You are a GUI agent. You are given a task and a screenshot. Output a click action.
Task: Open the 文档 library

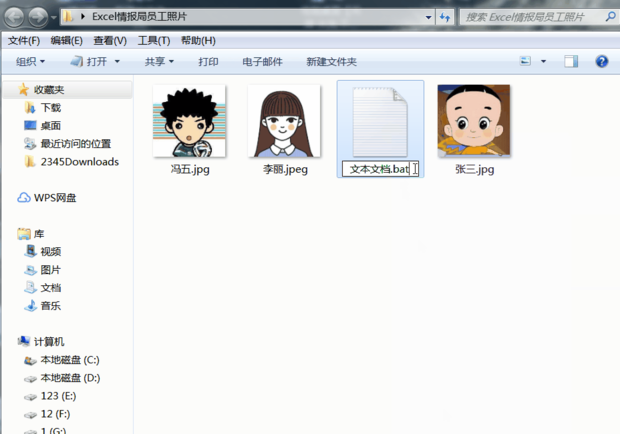51,287
